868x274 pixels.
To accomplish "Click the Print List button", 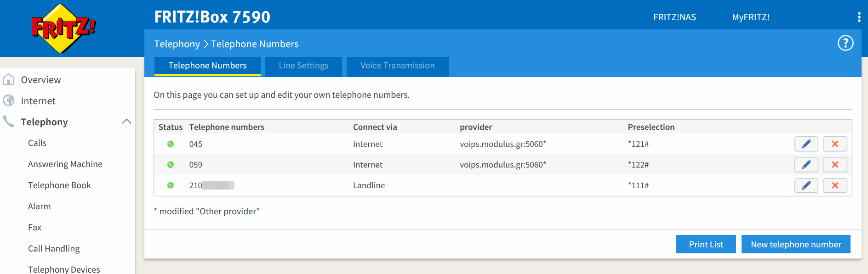I will pyautogui.click(x=706, y=244).
